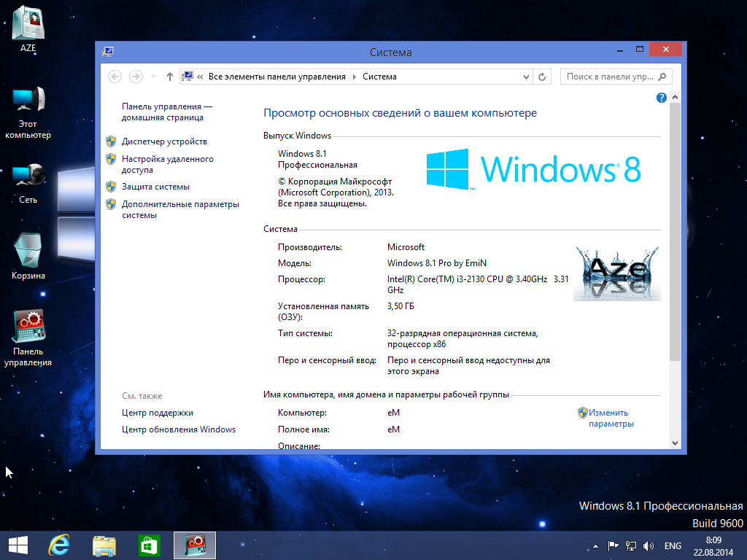Select the Панель управления desktop icon
Screen dimensions: 747x560
point(28,338)
